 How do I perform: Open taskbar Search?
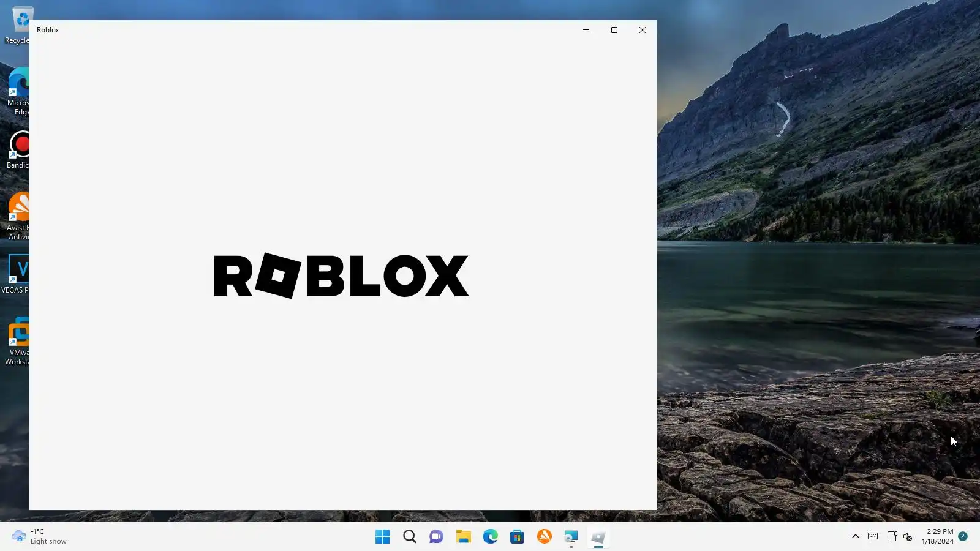(x=410, y=537)
